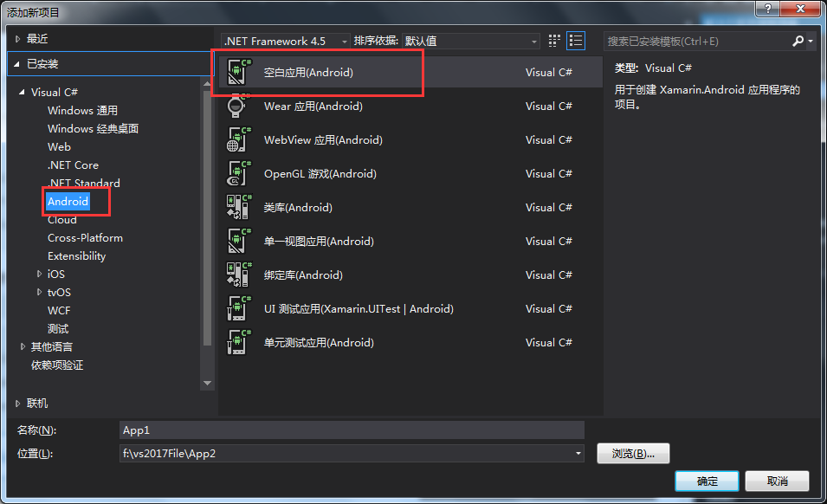Open the search options dropdown arrow
Image resolution: width=827 pixels, height=504 pixels.
tap(811, 41)
